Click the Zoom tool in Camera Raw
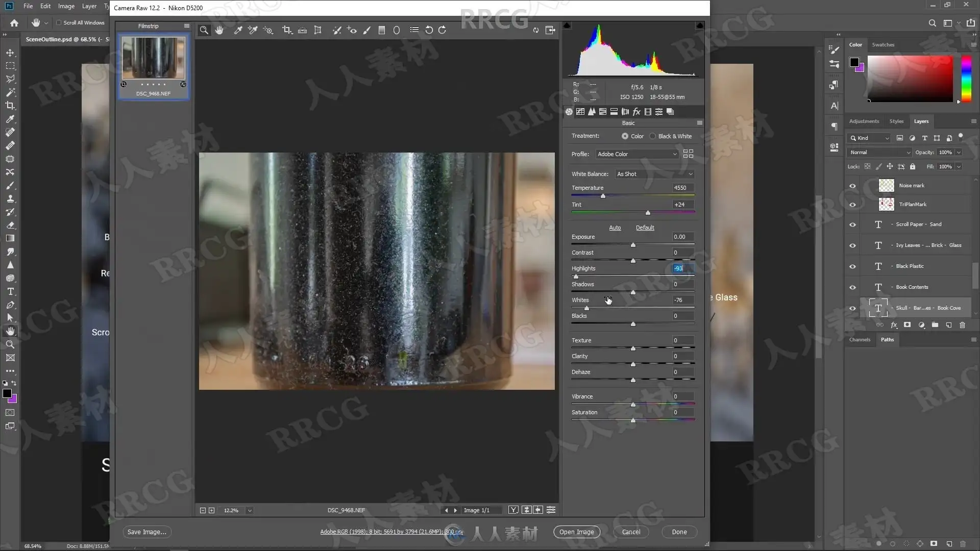Image resolution: width=980 pixels, height=551 pixels. point(204,30)
